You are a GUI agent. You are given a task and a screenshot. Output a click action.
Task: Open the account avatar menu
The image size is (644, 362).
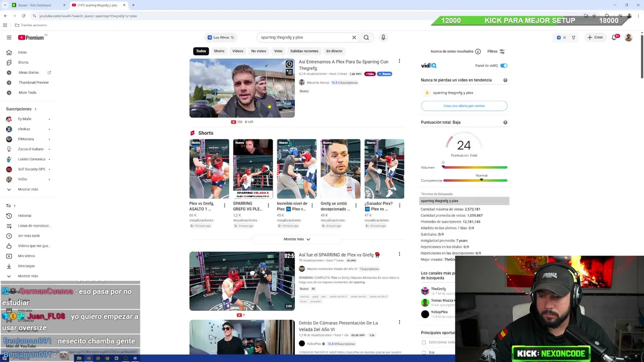628,38
